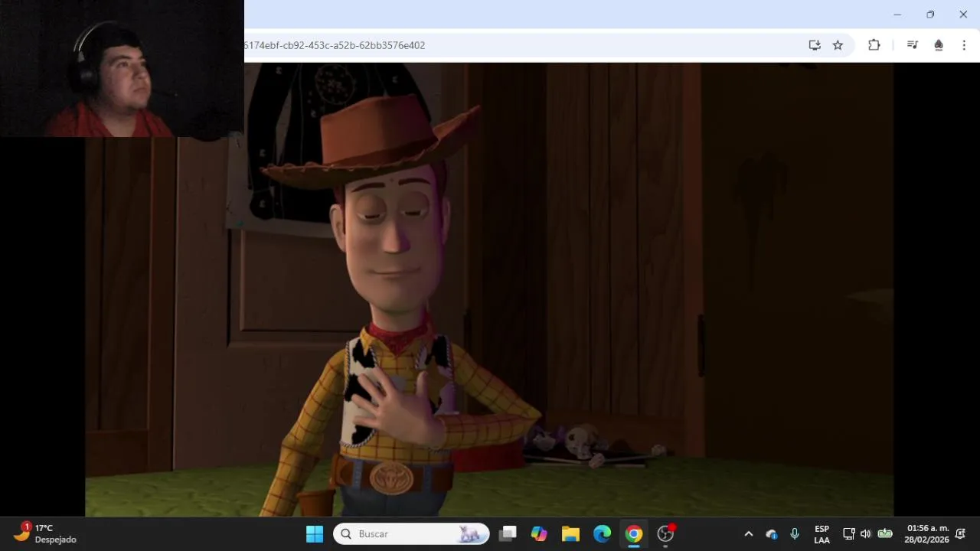This screenshot has height=551, width=980.
Task: Open File Explorer from the taskbar
Action: 570,533
